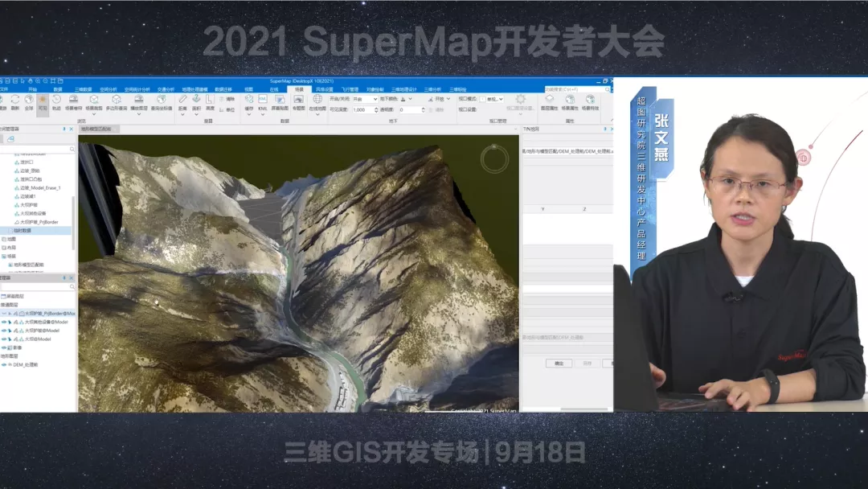Screen dimensions: 868x489
Task: Click the compass ring in 3D scene
Action: (494, 159)
